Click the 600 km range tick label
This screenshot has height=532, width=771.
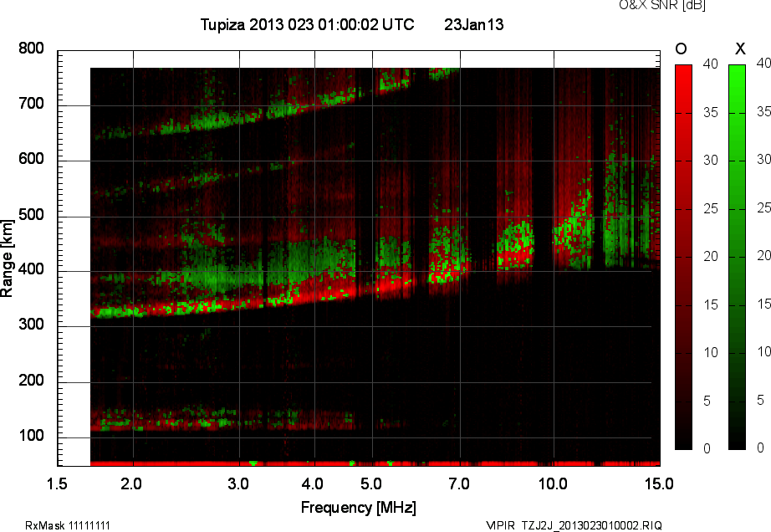point(31,159)
